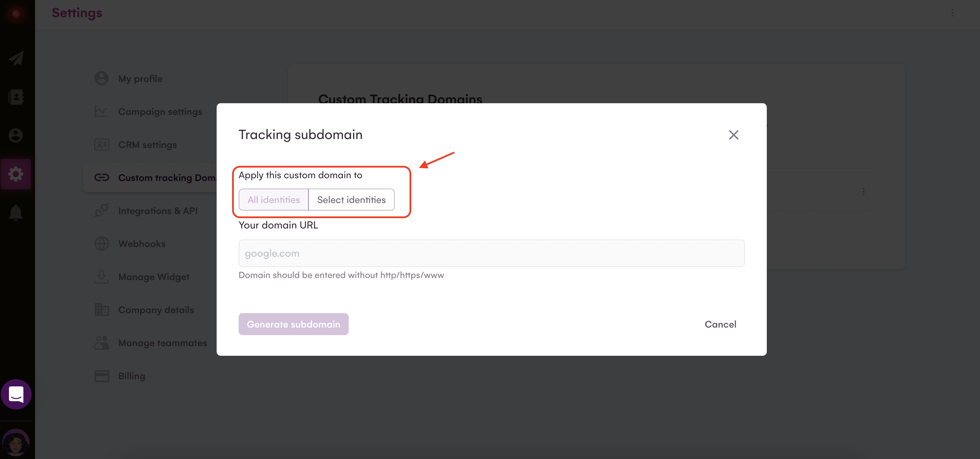The image size is (980, 459).
Task: Click the Generate subdomain button
Action: (x=293, y=324)
